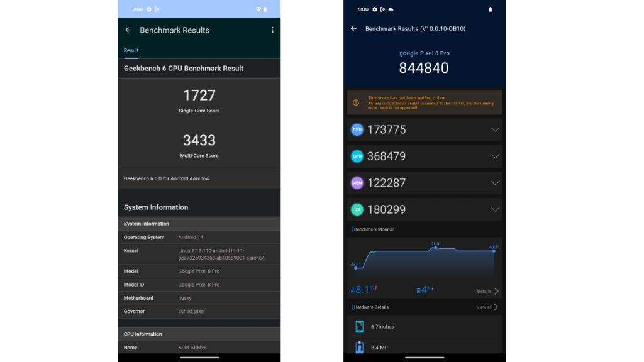Click the green UX score icon
Image resolution: width=644 pixels, height=362 pixels.
357,209
